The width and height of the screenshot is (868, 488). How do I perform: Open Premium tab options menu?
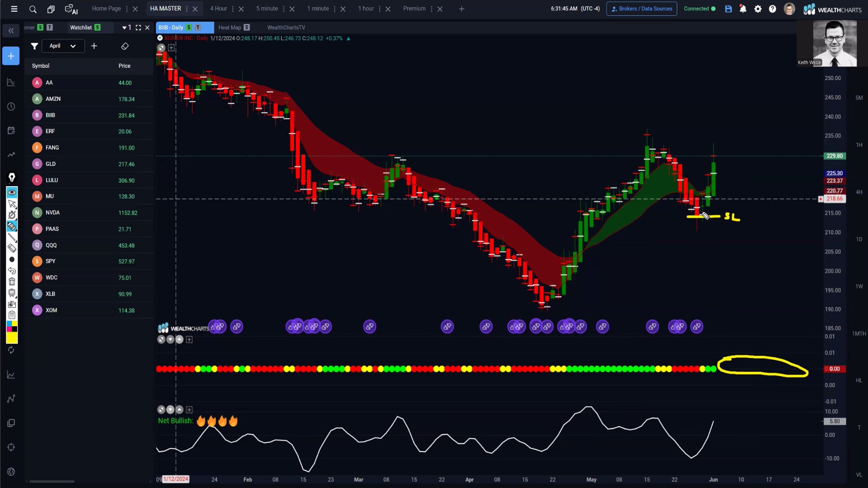[431, 9]
